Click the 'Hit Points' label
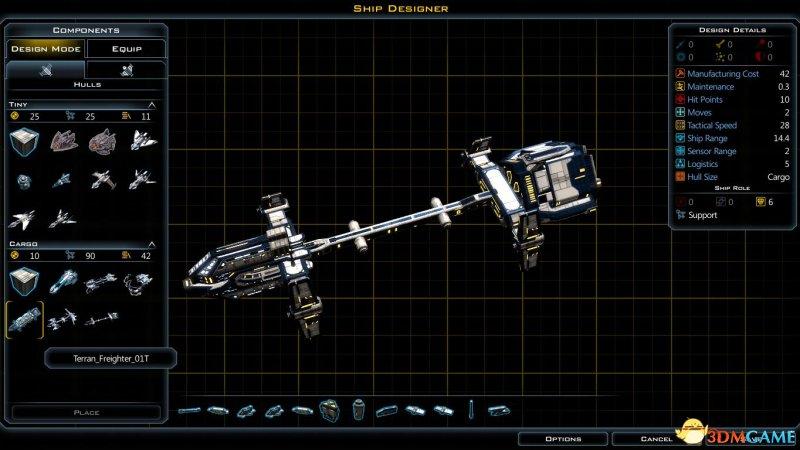Image resolution: width=800 pixels, height=450 pixels. tap(705, 99)
